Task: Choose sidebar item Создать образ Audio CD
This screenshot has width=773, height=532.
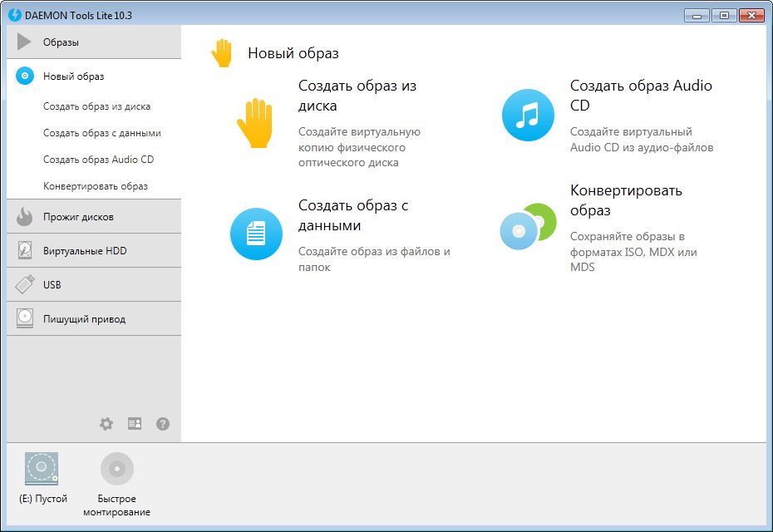Action: click(x=99, y=160)
